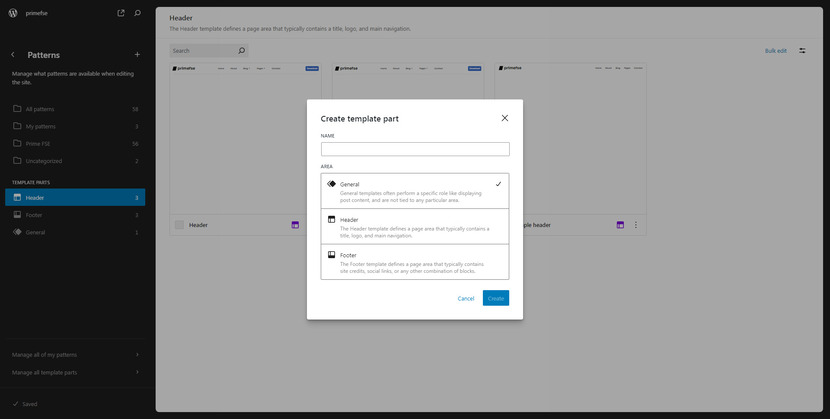The image size is (830, 419).
Task: Select the Footer area radio option
Action: click(x=414, y=261)
